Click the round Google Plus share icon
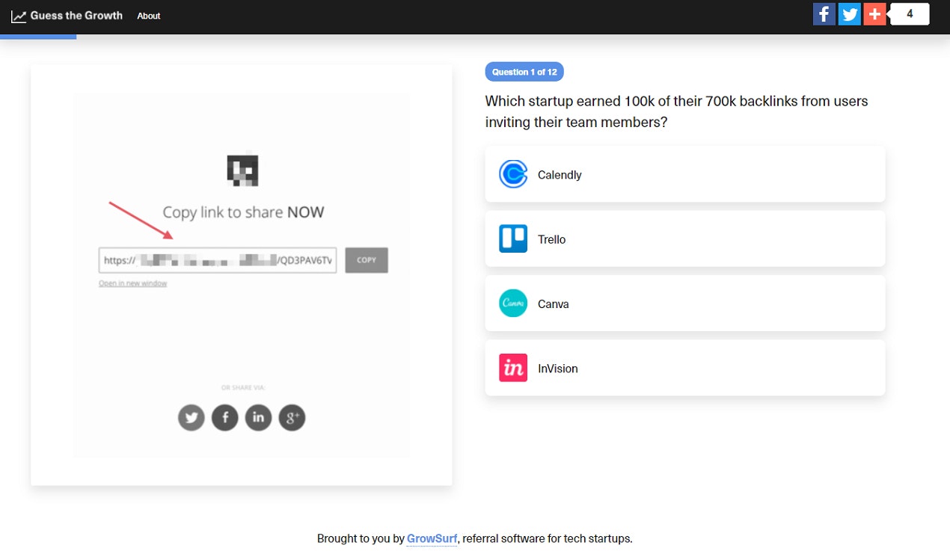Viewport: 950px width, 560px height. click(x=292, y=417)
